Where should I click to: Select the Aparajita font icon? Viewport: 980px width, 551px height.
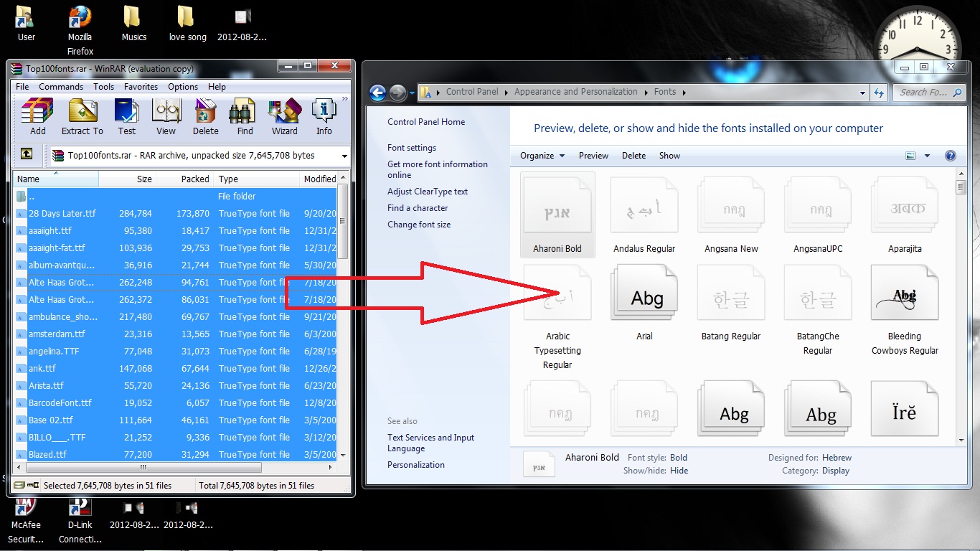point(905,214)
